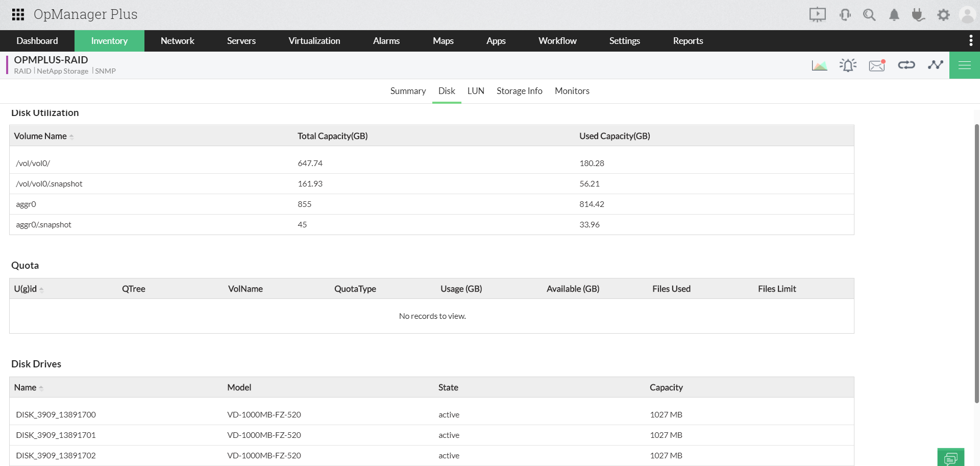Click the dependency link icon for OPMPLUS-RAID
Screen dimensions: 980x466
[x=906, y=65]
